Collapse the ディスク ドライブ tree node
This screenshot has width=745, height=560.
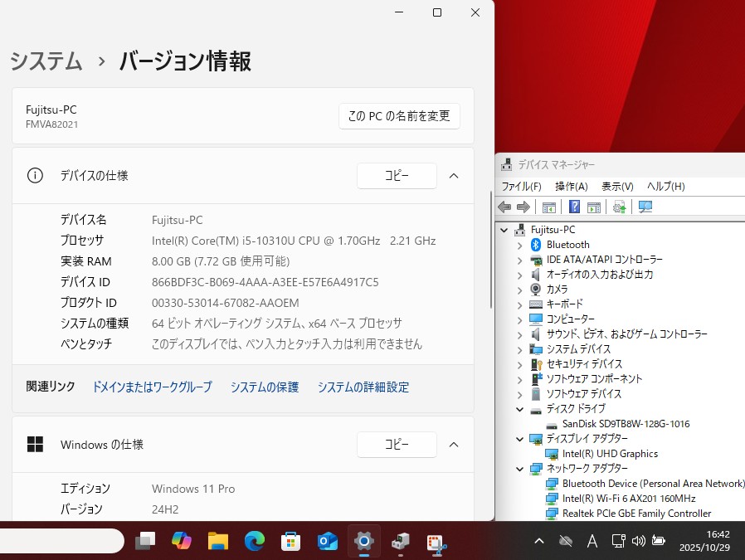coord(520,409)
